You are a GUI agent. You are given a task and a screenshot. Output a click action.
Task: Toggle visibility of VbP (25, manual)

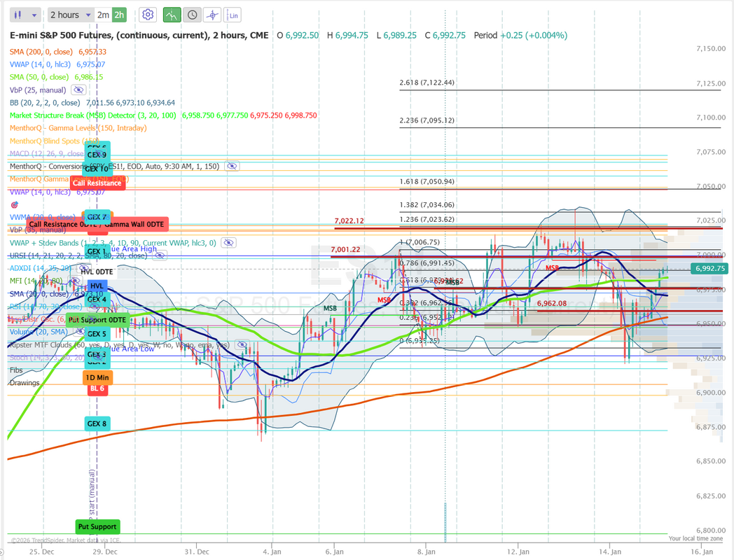(78, 90)
